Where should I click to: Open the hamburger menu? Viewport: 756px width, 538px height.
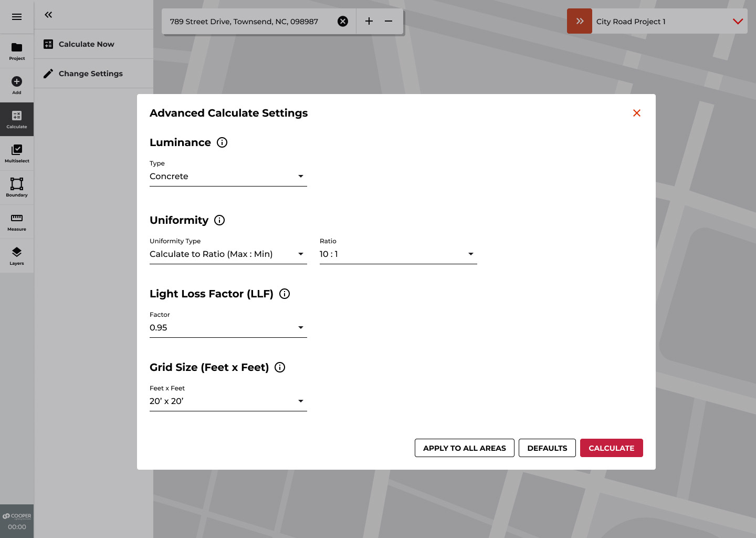pos(17,17)
